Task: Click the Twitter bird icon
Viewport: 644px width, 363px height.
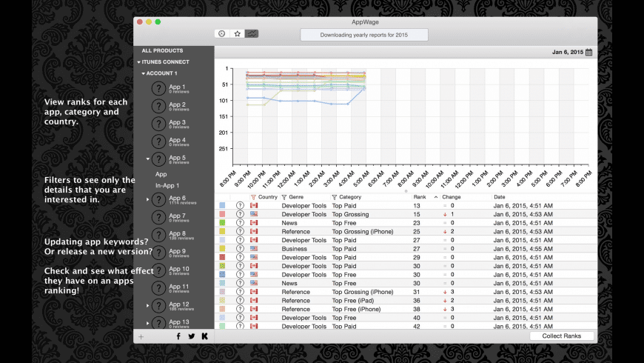Action: [x=192, y=336]
